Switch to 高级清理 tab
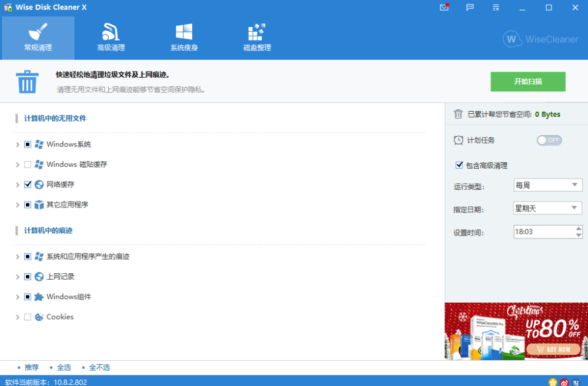Viewport: 588px width, 386px height. point(111,38)
